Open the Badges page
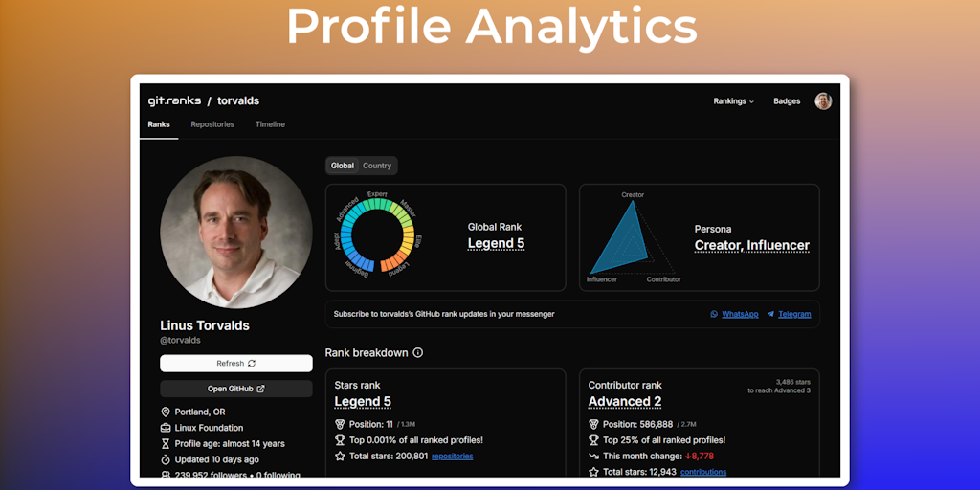The width and height of the screenshot is (980, 490). pyautogui.click(x=787, y=100)
